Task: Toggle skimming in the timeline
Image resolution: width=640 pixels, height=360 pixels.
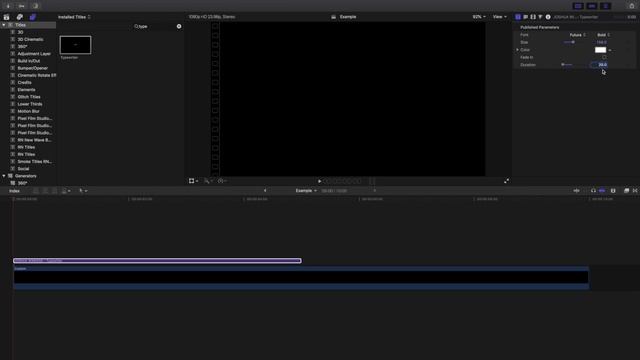Action: pos(576,191)
